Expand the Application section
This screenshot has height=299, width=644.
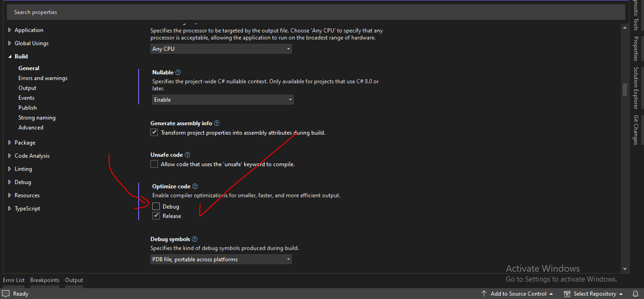pyautogui.click(x=9, y=30)
